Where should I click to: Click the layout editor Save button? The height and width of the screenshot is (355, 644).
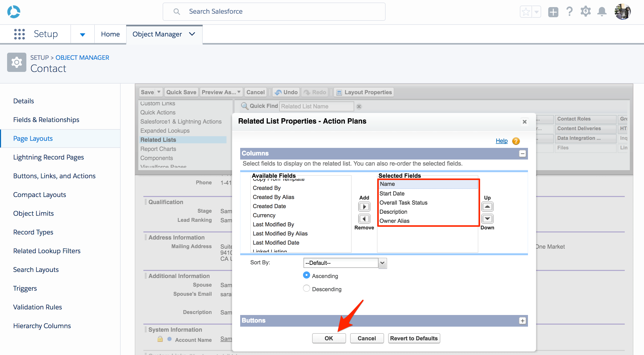pyautogui.click(x=147, y=92)
